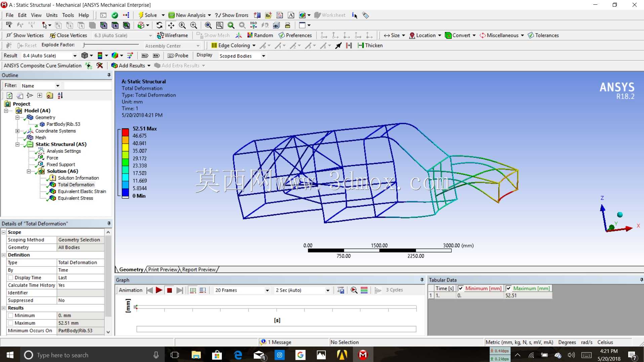Click the Close Vertices icon

click(69, 35)
